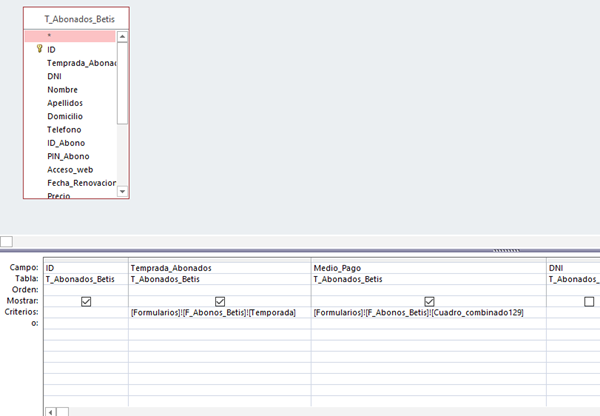The width and height of the screenshot is (600, 416).
Task: Enable the Mostrar checkbox for DNI column
Action: [x=589, y=302]
